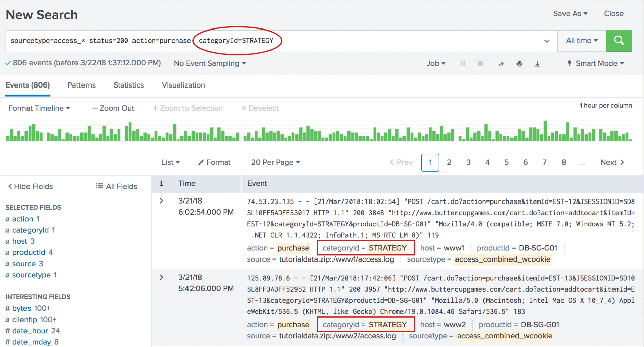Click Zoom Out on the timeline
The width and height of the screenshot is (644, 347).
coord(113,108)
